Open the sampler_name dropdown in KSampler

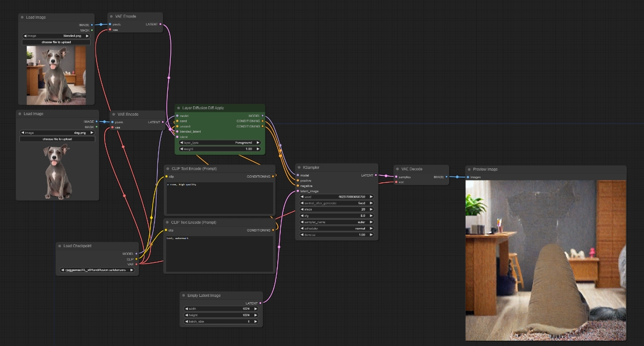pos(336,222)
